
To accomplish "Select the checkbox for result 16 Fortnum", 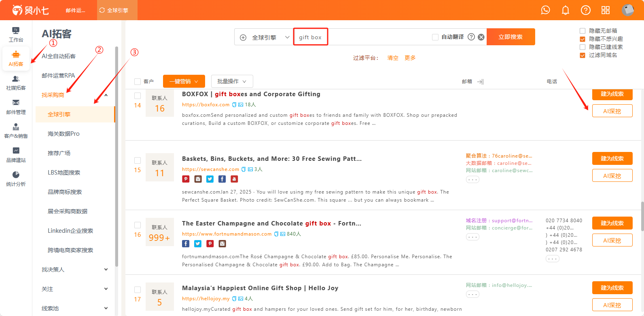I will pyautogui.click(x=138, y=225).
